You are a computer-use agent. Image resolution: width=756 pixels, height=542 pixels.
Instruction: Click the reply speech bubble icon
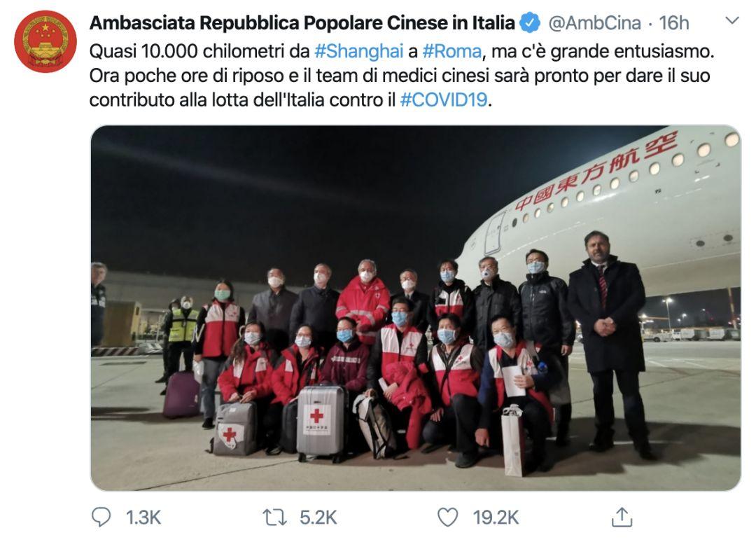click(x=101, y=517)
